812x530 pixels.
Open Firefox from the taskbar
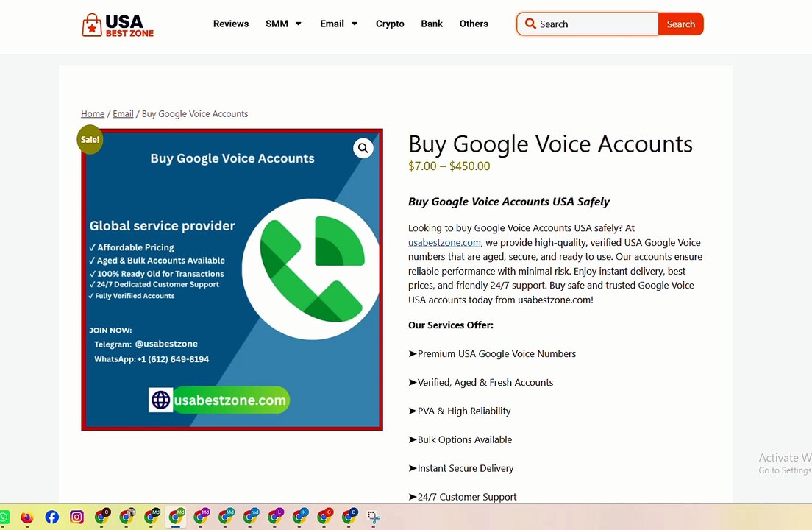[27, 517]
